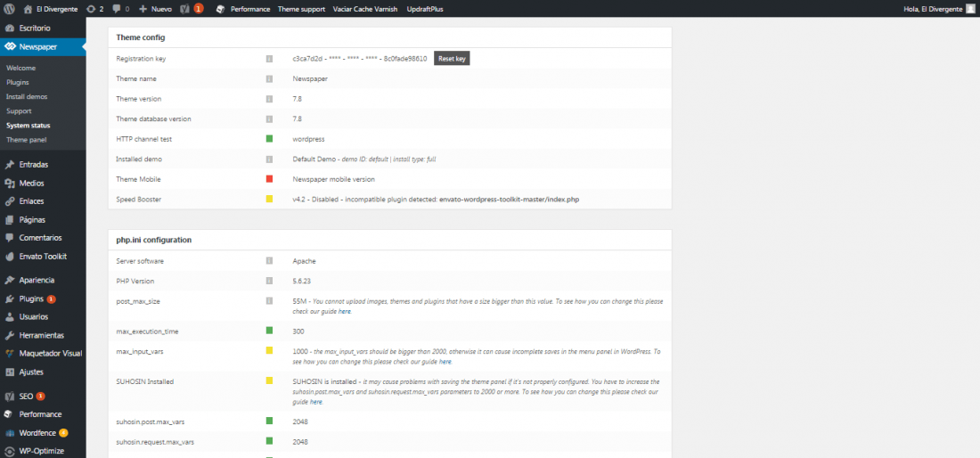Click the PHP Version value 5.6.23
The image size is (980, 458).
(303, 282)
